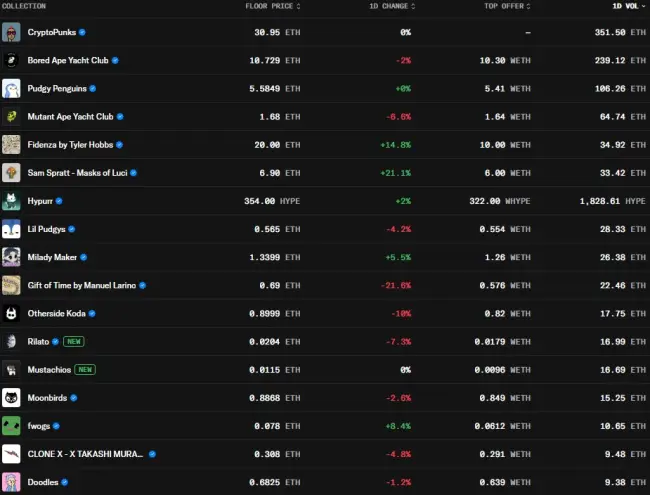Screen dimensions: 650x495
Task: Click the Moonbirds collection avatar
Action: tap(11, 398)
